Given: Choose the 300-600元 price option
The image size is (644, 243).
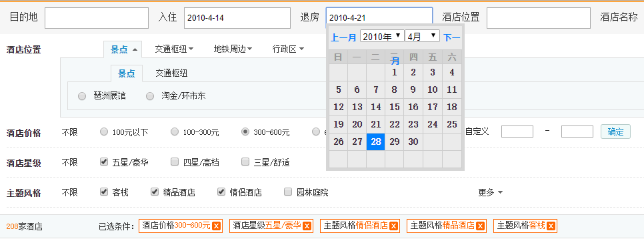Looking at the screenshot, I should [245, 132].
